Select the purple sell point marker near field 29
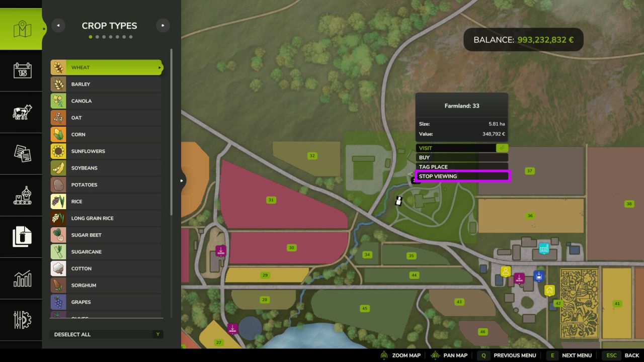644x362 pixels. 221,250
